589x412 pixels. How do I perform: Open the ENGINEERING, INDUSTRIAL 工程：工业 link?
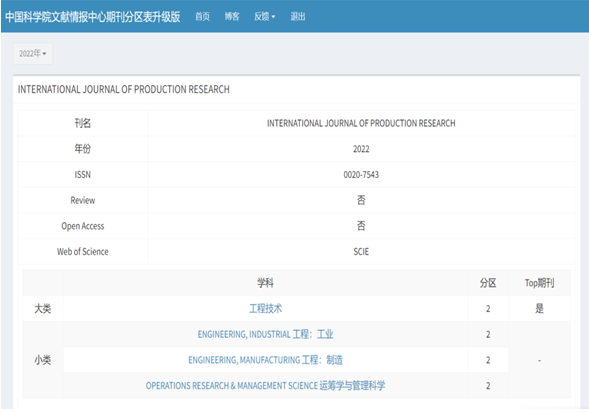[265, 334]
